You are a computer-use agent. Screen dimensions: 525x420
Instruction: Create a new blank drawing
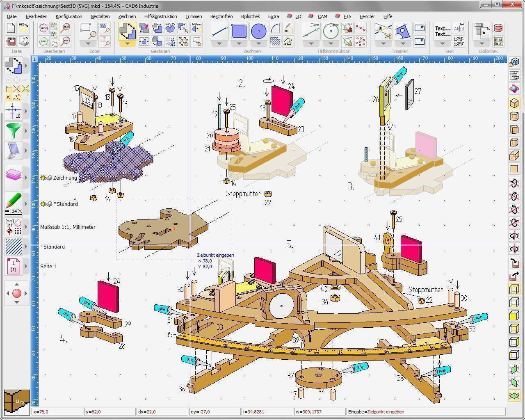(11, 28)
